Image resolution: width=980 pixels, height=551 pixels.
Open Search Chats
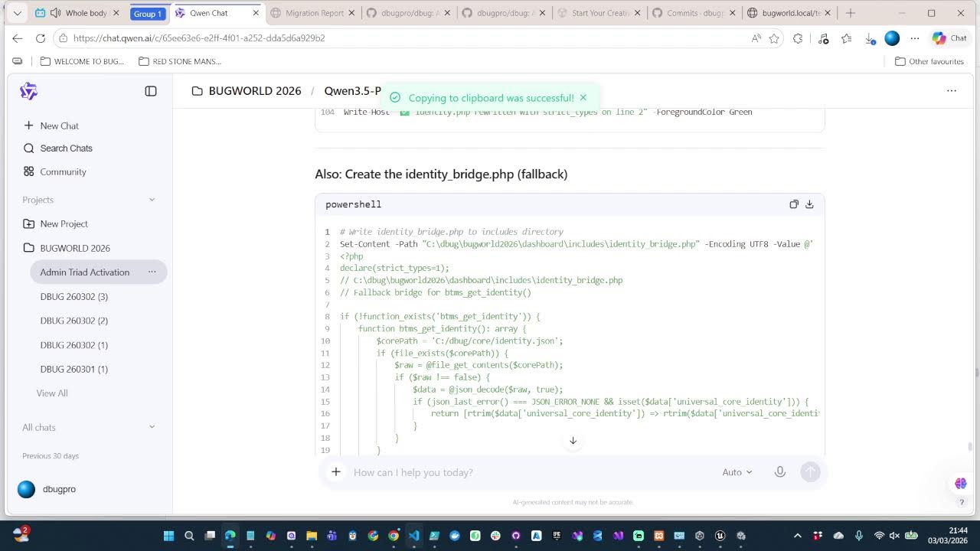(x=58, y=148)
